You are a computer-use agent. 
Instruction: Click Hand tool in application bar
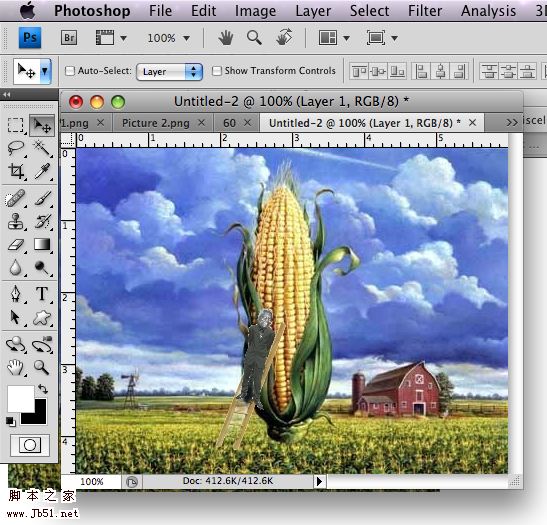226,37
